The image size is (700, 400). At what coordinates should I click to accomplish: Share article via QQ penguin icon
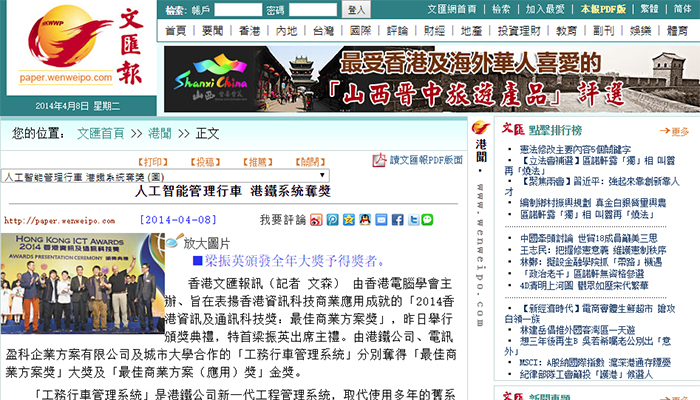[x=364, y=219]
